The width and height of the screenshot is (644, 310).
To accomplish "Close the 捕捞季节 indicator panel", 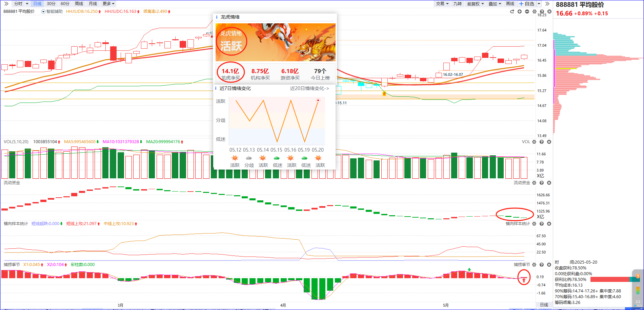I will 549,265.
